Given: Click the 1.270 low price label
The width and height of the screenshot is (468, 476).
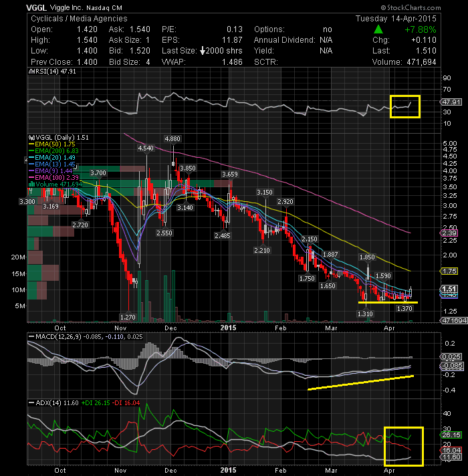Looking at the screenshot, I should 128,318.
